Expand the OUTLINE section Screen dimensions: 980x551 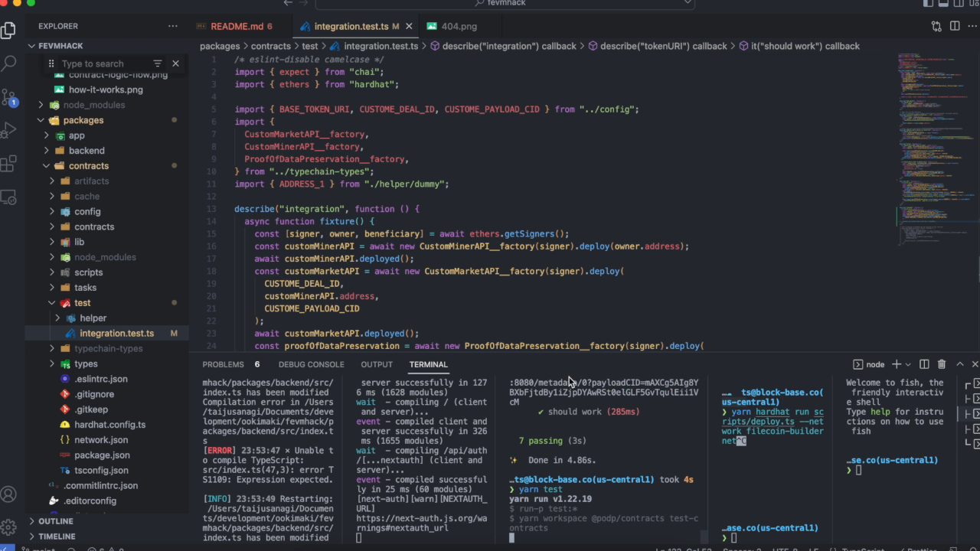(x=106, y=521)
